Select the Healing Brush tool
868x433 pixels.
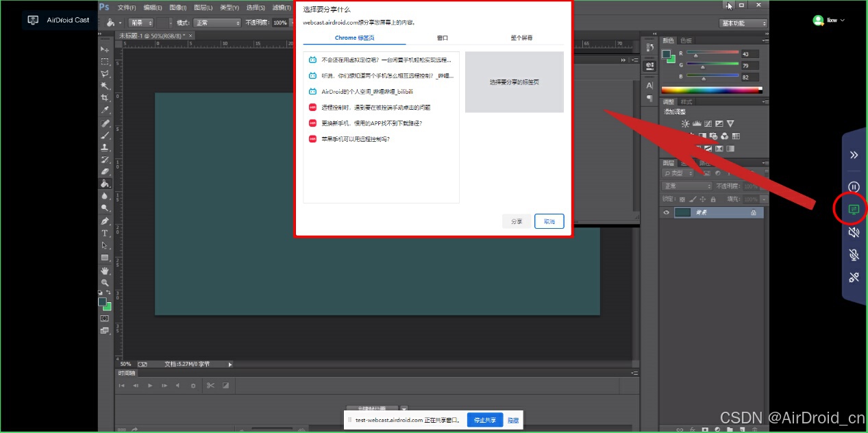click(105, 124)
